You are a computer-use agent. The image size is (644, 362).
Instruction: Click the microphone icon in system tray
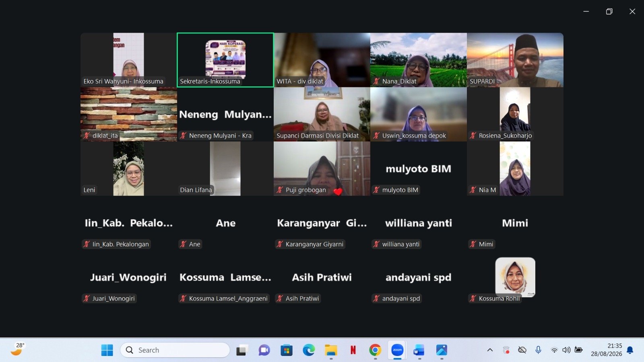[538, 350]
